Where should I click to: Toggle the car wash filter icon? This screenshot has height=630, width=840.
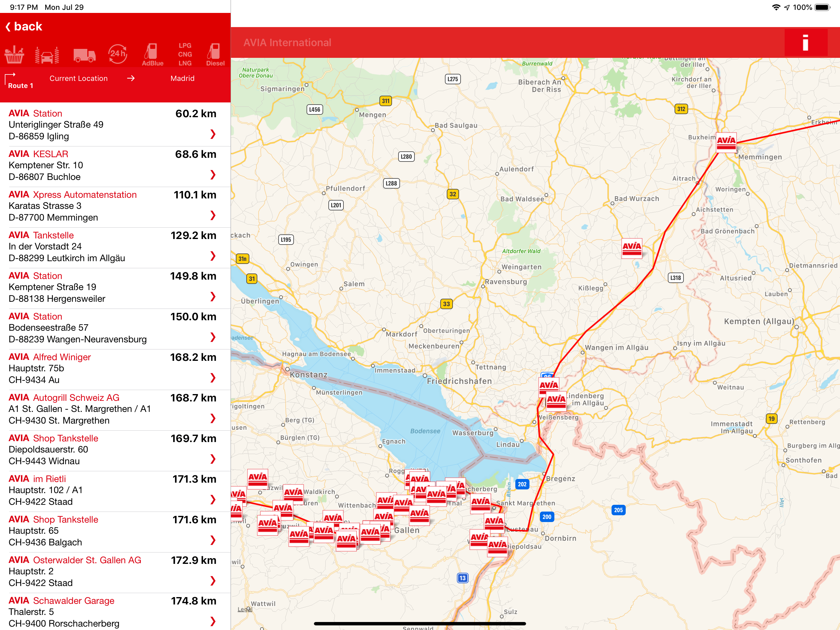[47, 55]
